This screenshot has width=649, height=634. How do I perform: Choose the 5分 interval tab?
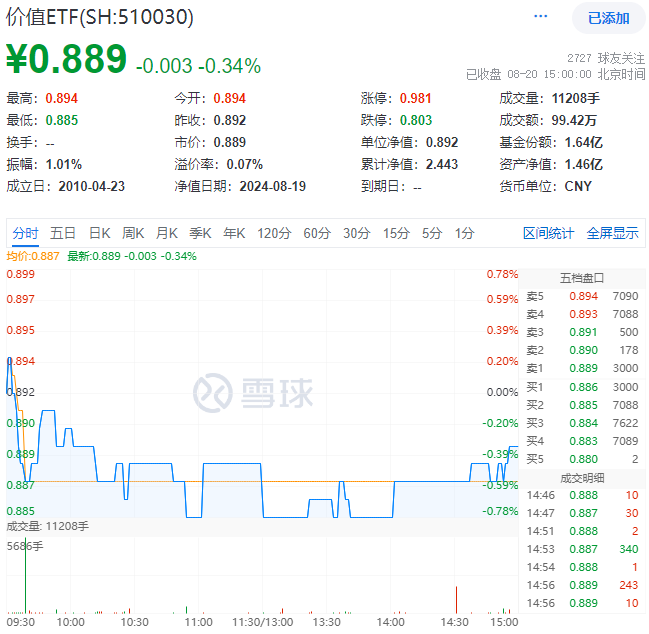[x=432, y=233]
